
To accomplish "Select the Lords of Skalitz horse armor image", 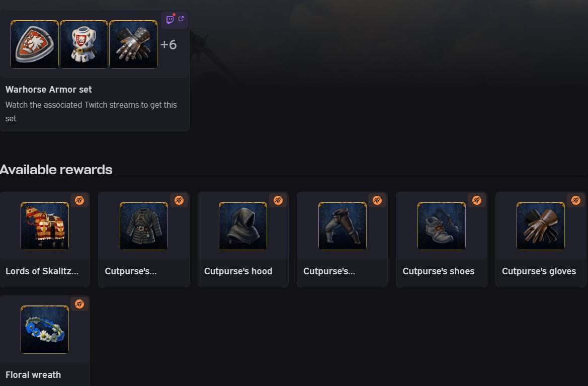I will pyautogui.click(x=45, y=226).
